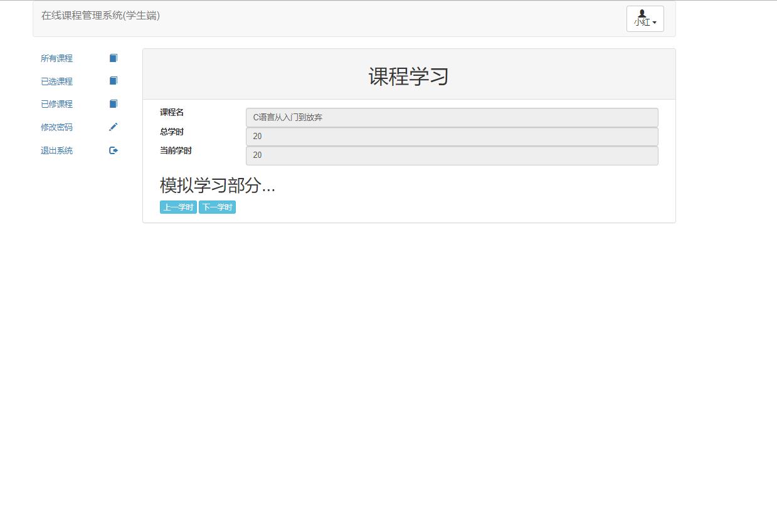Click the book icon beside 已修课程
The height and width of the screenshot is (532, 777).
[x=113, y=103]
